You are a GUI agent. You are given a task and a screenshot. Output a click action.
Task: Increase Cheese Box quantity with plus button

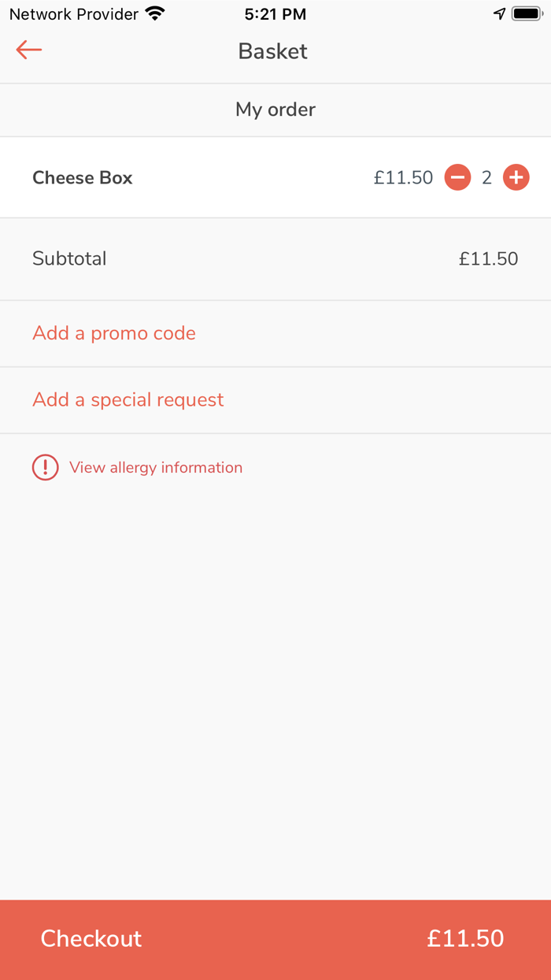coord(516,178)
